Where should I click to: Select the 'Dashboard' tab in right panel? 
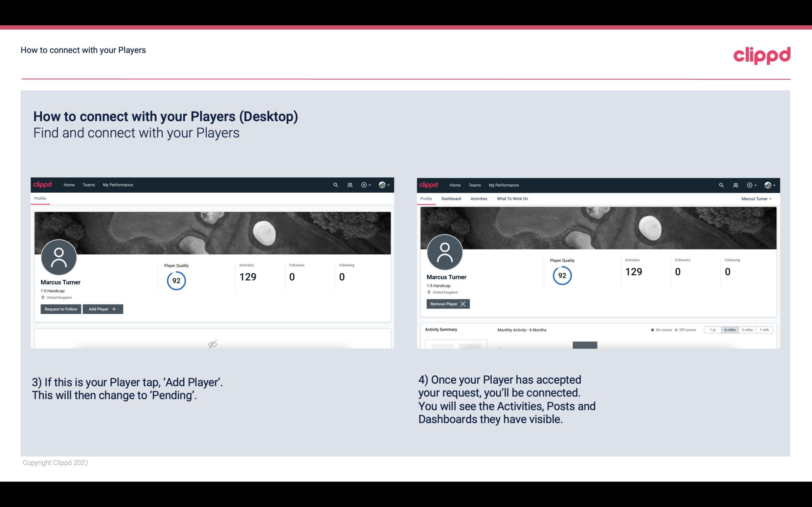451,199
